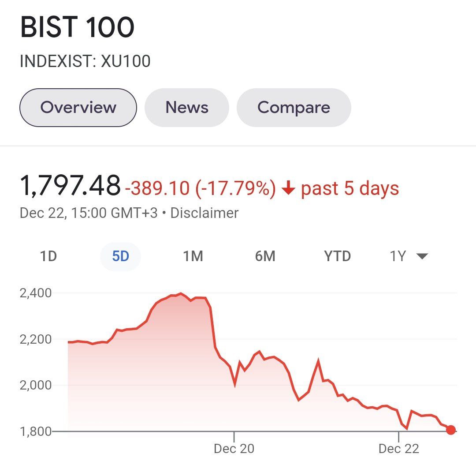Open the News tab
The image size is (476, 461).
click(x=187, y=108)
